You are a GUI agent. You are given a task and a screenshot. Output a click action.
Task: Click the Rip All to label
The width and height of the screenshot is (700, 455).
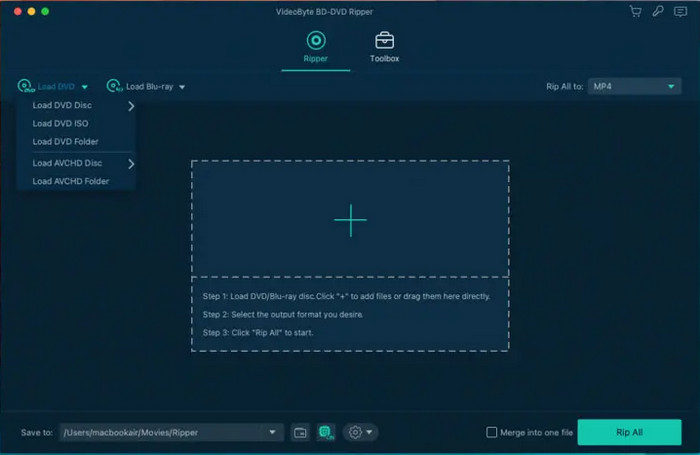564,87
